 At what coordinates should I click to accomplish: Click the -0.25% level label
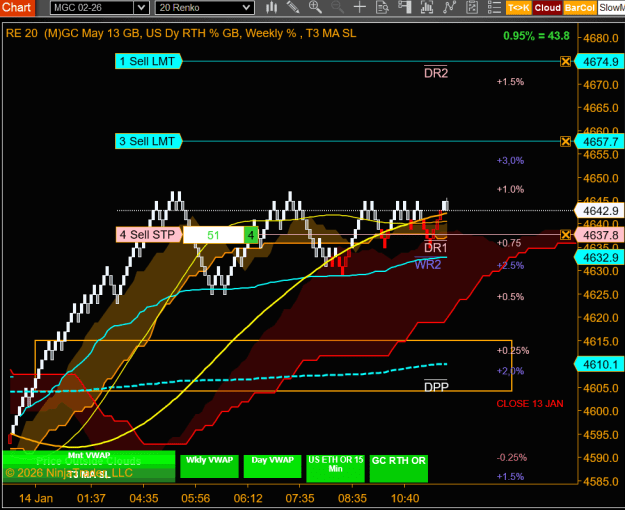[x=512, y=457]
